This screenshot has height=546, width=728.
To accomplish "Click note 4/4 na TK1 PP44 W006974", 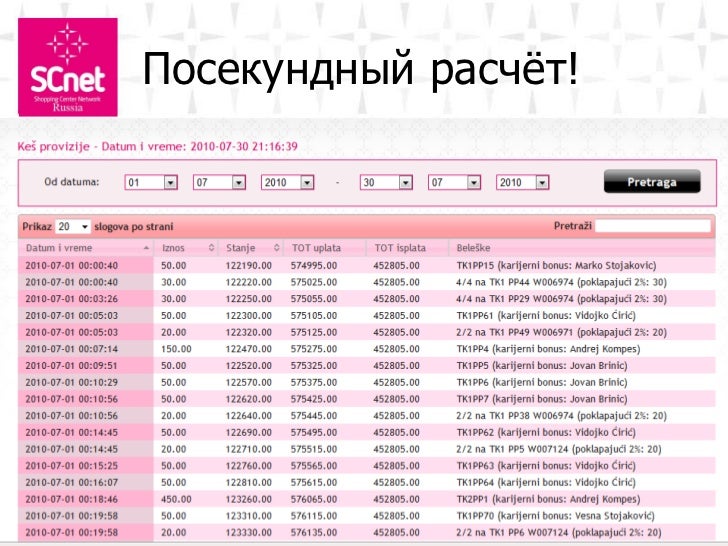I will [561, 282].
